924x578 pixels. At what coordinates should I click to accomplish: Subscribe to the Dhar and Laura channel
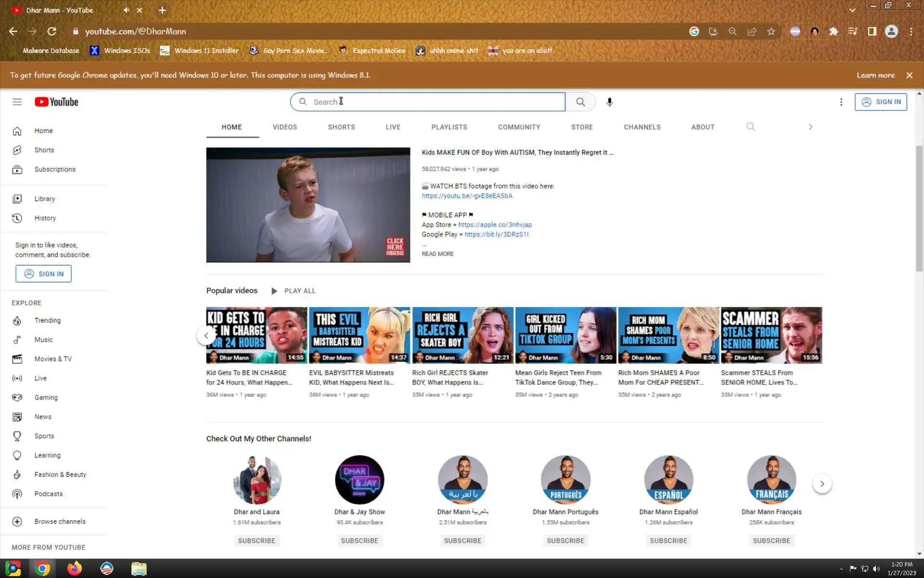(257, 540)
